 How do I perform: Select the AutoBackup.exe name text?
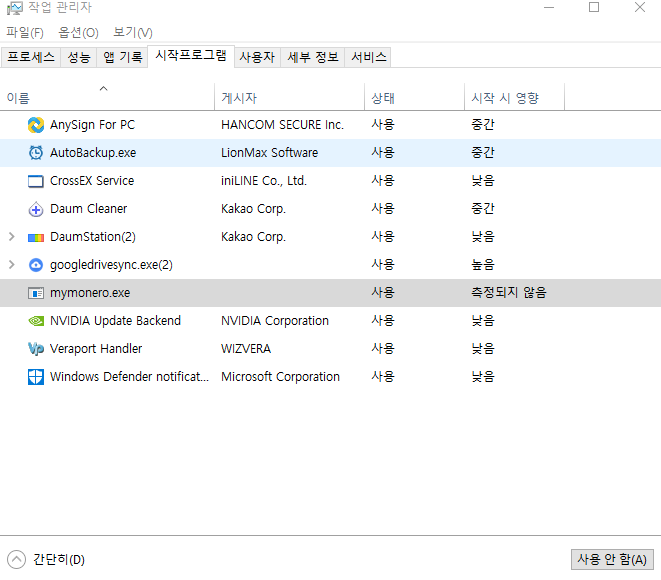point(93,153)
